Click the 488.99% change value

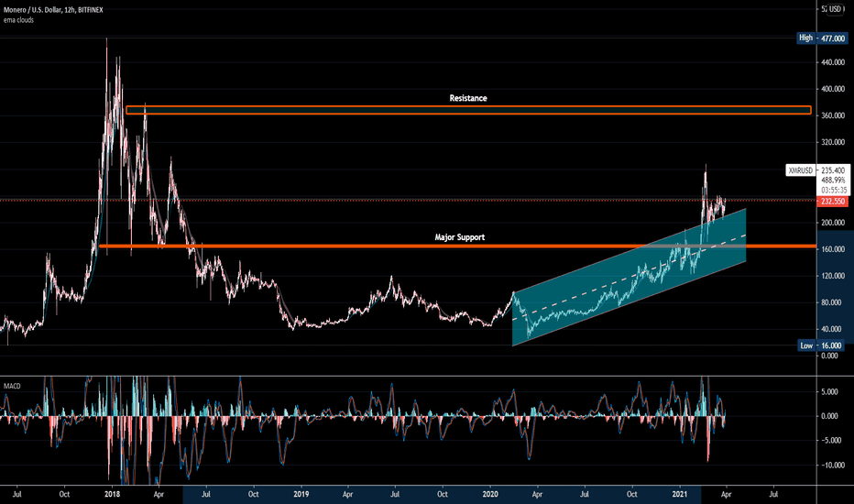pos(833,180)
